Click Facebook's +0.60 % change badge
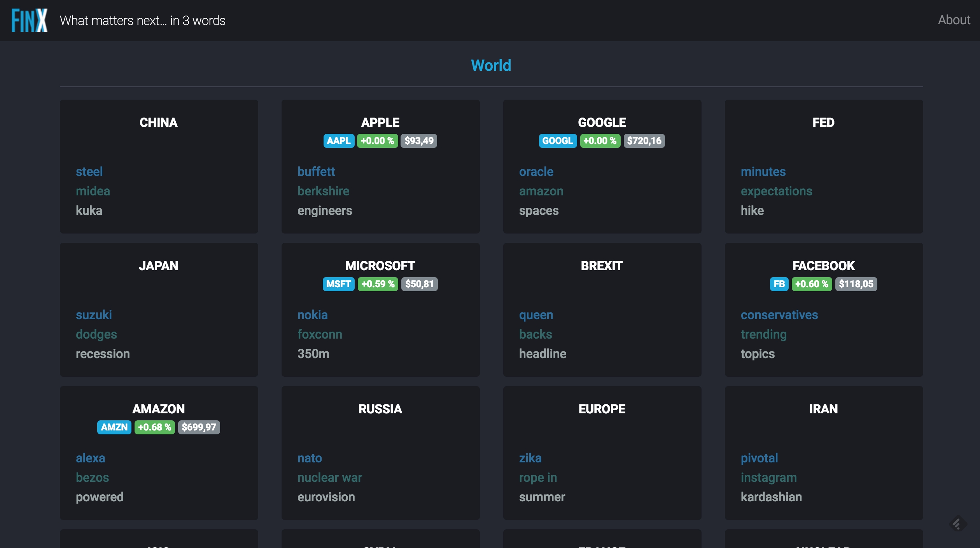The width and height of the screenshot is (980, 548). [x=812, y=284]
